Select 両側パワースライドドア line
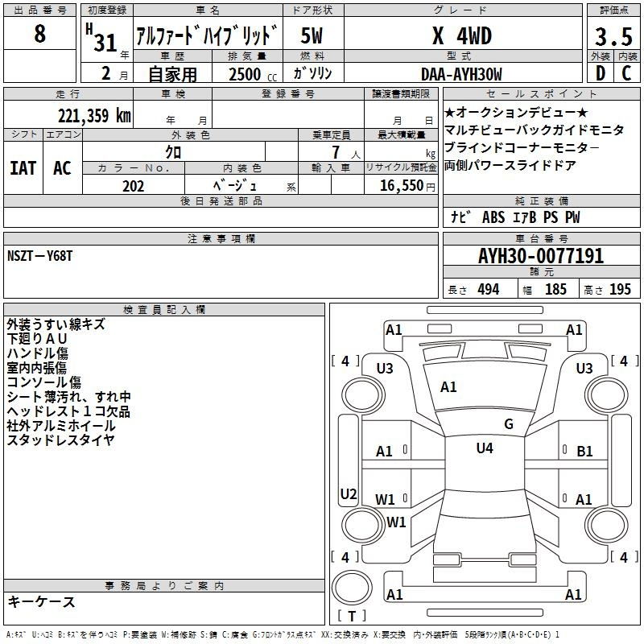Viewport: 644px width, 644px height. [510, 165]
